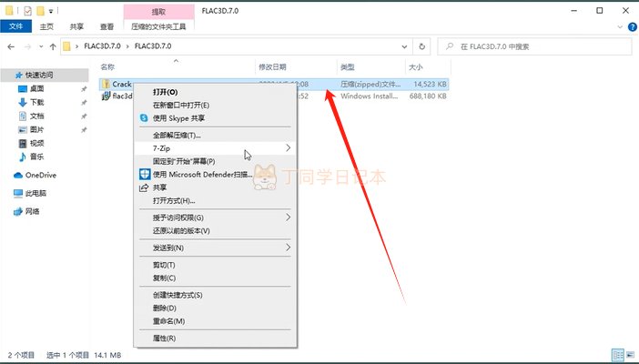Open the 文件 ribbon tab
This screenshot has height=364, width=639.
click(x=15, y=26)
